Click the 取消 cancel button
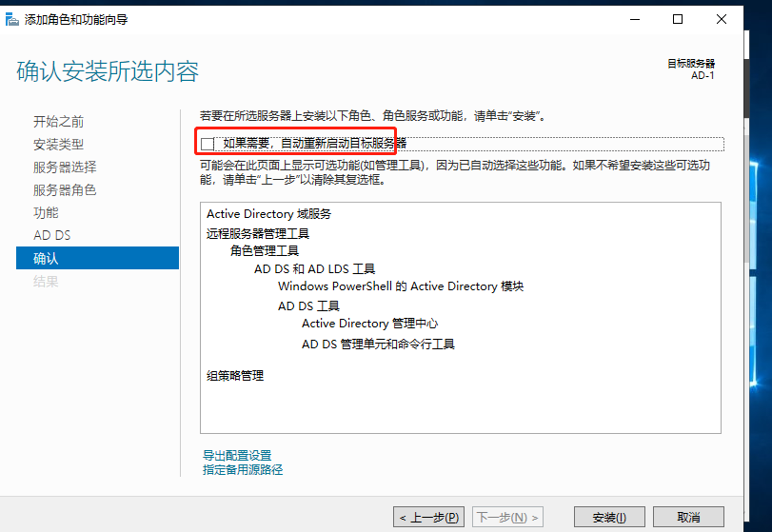 pos(688,517)
